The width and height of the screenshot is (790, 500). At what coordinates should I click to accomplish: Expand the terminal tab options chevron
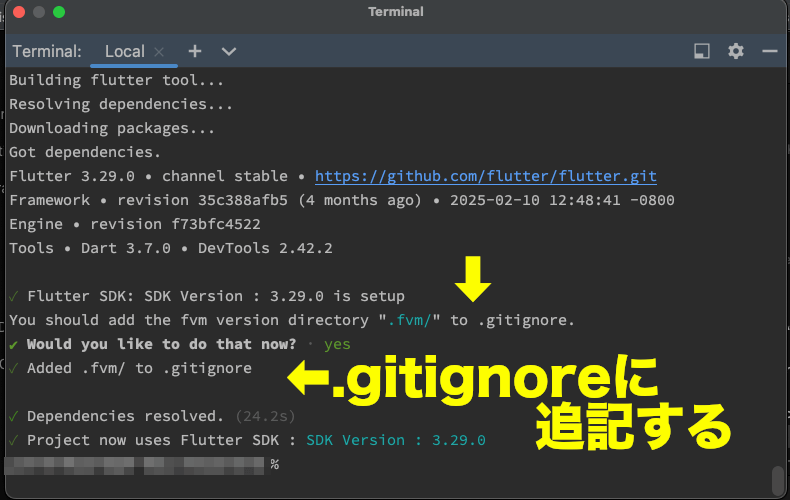229,51
